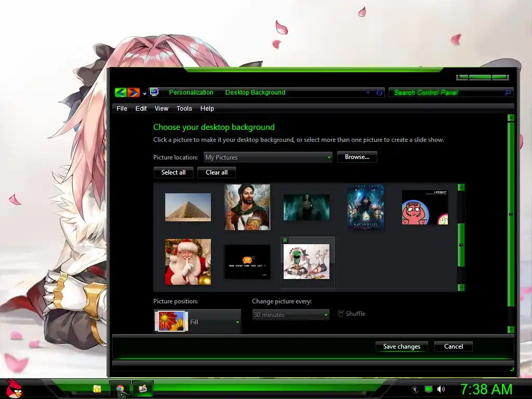Open the Personalization breadcrumb
This screenshot has width=532, height=399.
coord(191,92)
